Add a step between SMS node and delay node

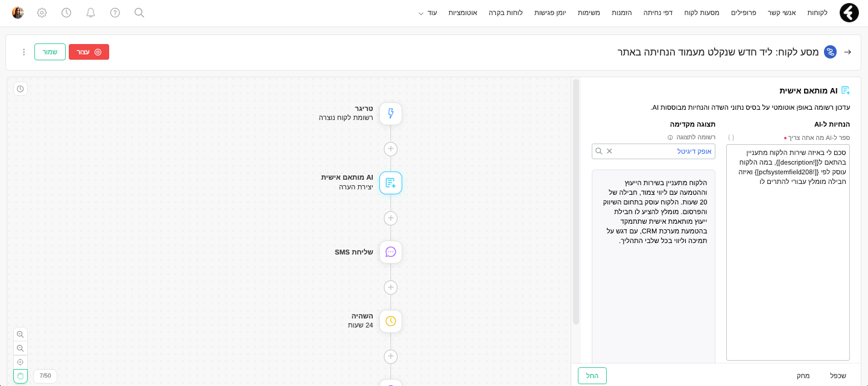click(391, 287)
